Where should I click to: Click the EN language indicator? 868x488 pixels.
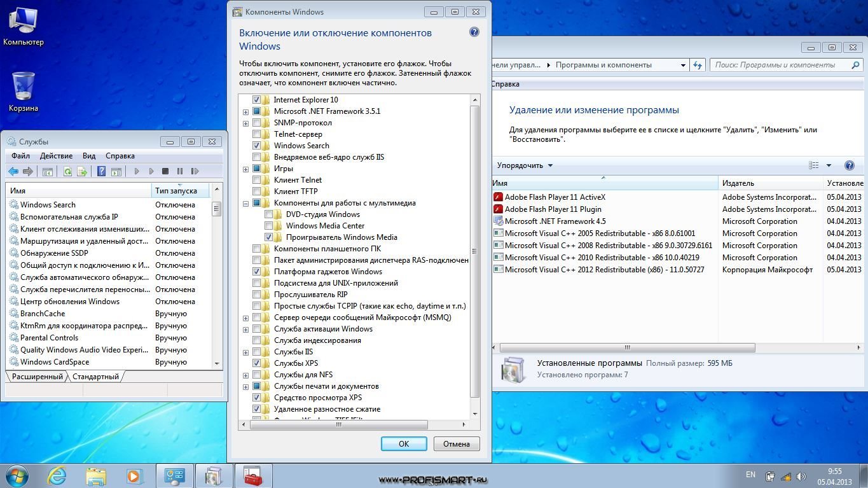coord(750,475)
